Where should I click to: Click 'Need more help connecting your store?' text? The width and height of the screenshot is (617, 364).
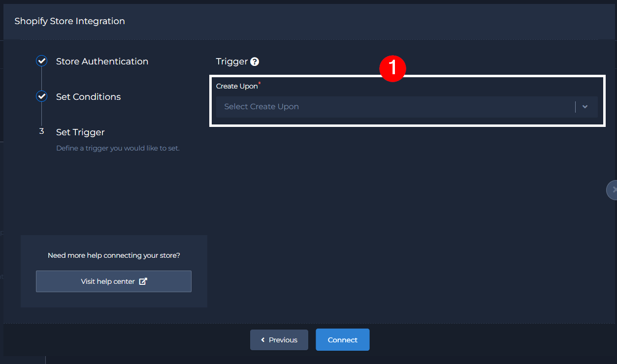pos(114,255)
